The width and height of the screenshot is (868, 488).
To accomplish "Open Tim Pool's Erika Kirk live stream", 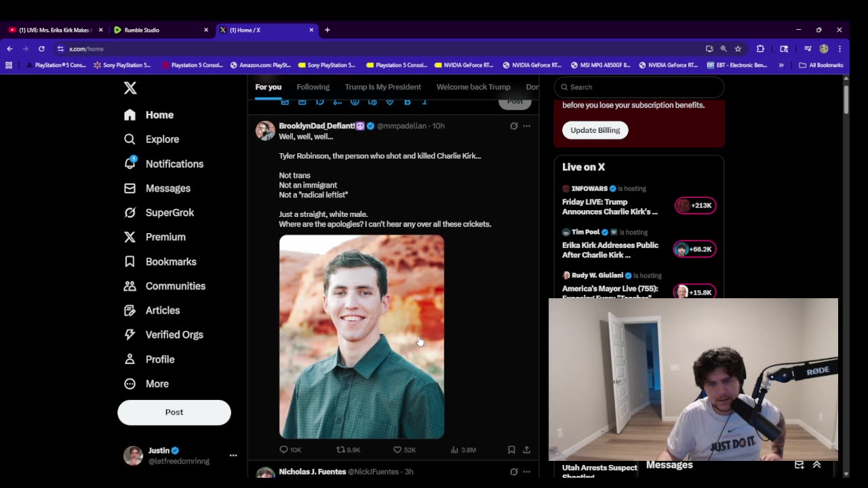I will (610, 250).
